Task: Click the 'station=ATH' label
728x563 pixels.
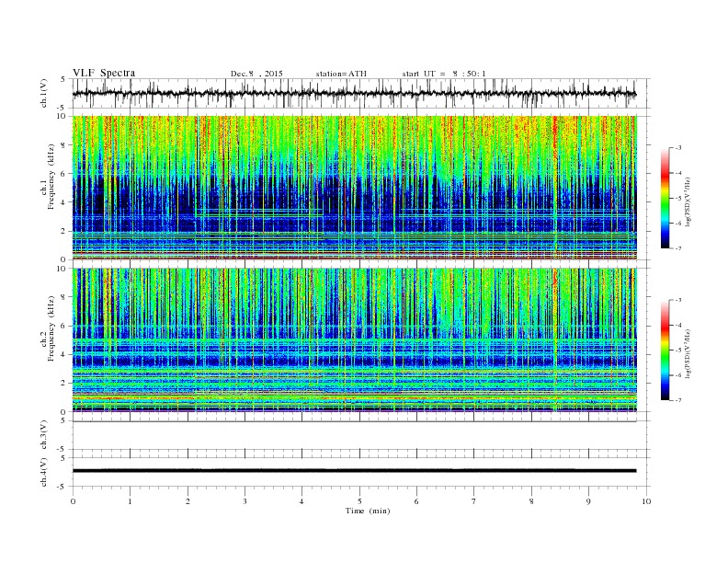Action: click(341, 74)
